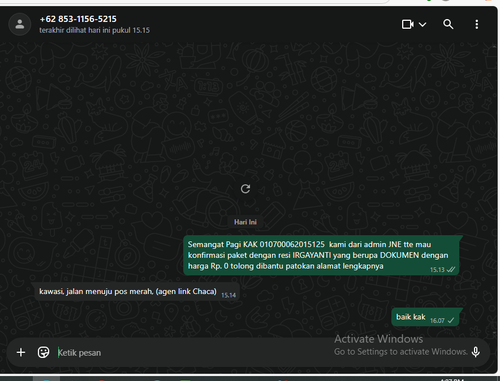The width and height of the screenshot is (500, 381).
Task: Open the chat menu three-dot icon
Action: point(477,24)
